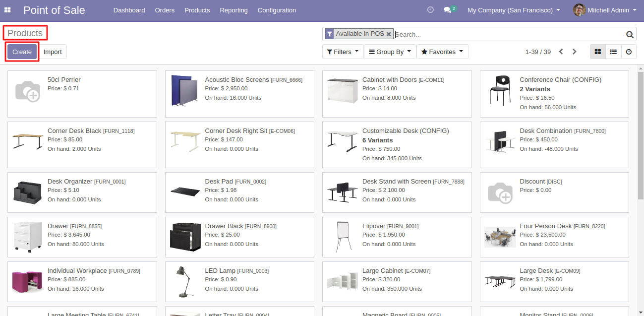Viewport: 644px width, 316px height.
Task: Go to previous page of products
Action: click(561, 52)
